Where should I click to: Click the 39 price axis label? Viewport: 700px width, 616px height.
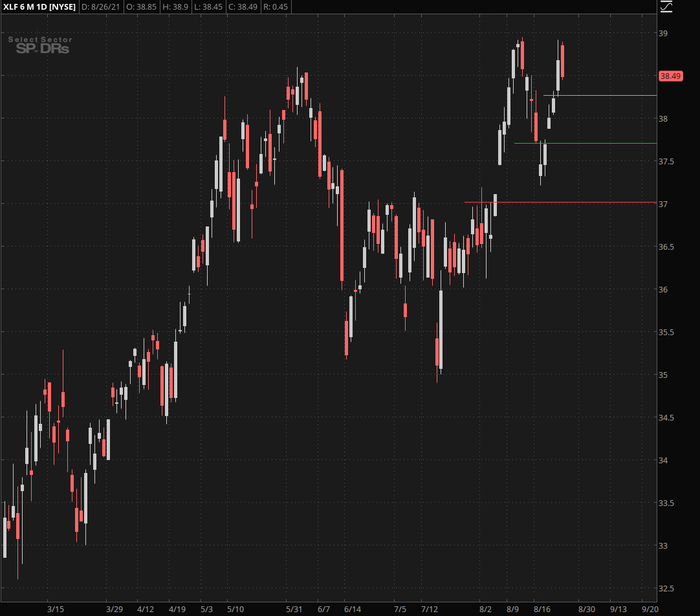tap(663, 34)
